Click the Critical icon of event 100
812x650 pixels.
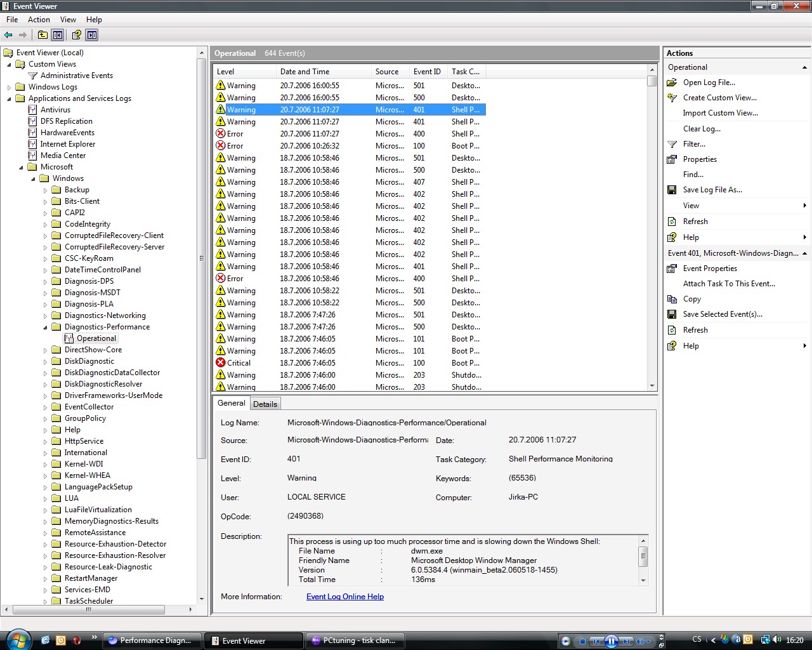click(x=221, y=363)
